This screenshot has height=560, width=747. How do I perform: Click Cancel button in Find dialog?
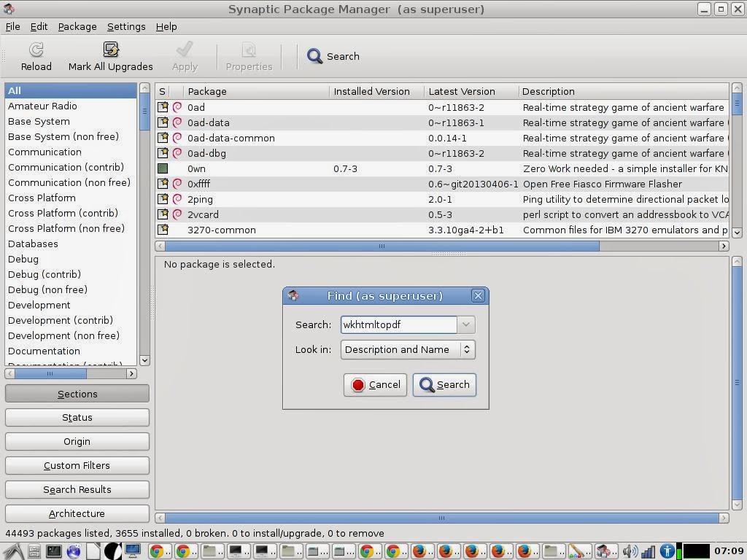[376, 385]
